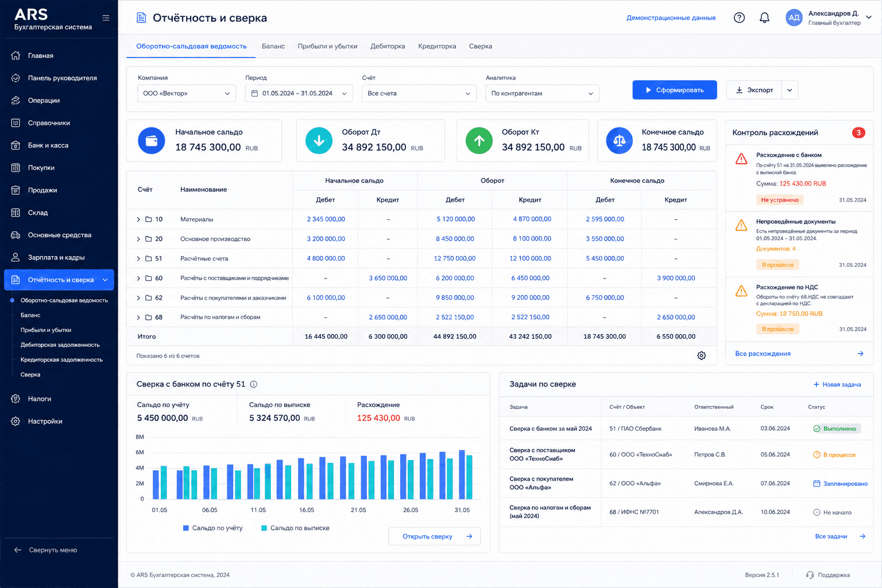Open sidebar subitem Кредиторская задолженность
Image resolution: width=882 pixels, height=588 pixels.
(61, 360)
